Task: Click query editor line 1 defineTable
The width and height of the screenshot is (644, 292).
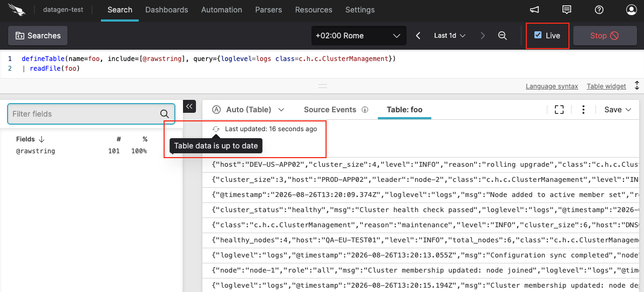Action: point(208,59)
